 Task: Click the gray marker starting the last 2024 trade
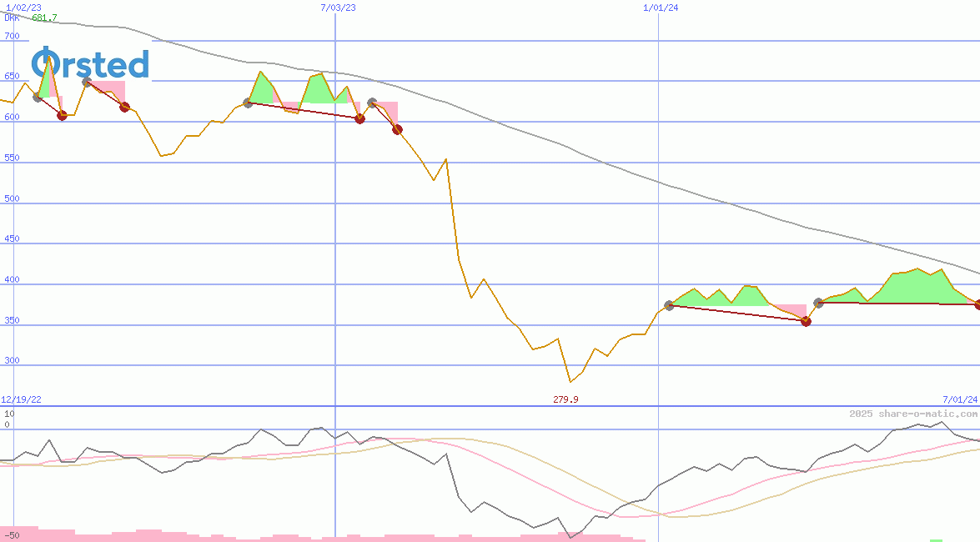point(818,303)
